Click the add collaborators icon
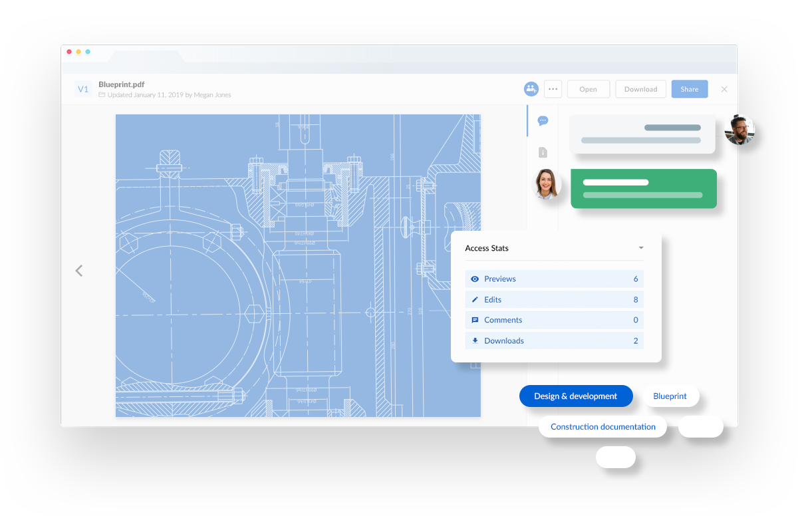The width and height of the screenshot is (798, 532). tap(531, 88)
